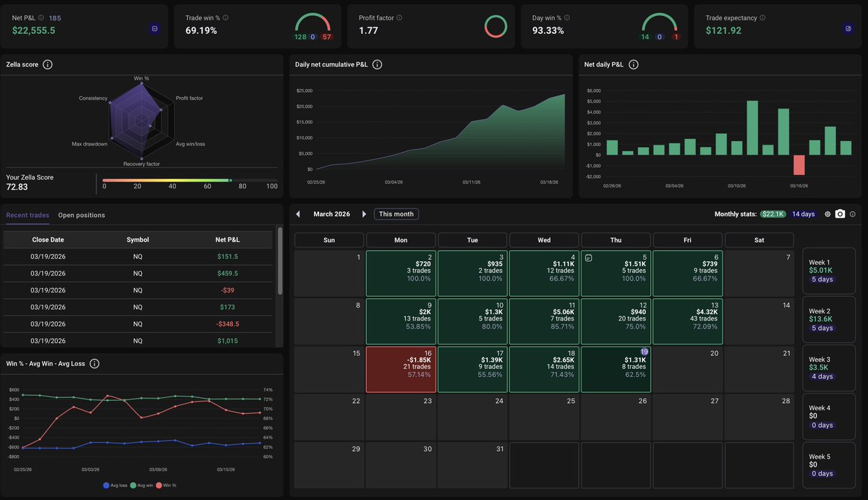Open the Trade win % info icon

click(226, 17)
